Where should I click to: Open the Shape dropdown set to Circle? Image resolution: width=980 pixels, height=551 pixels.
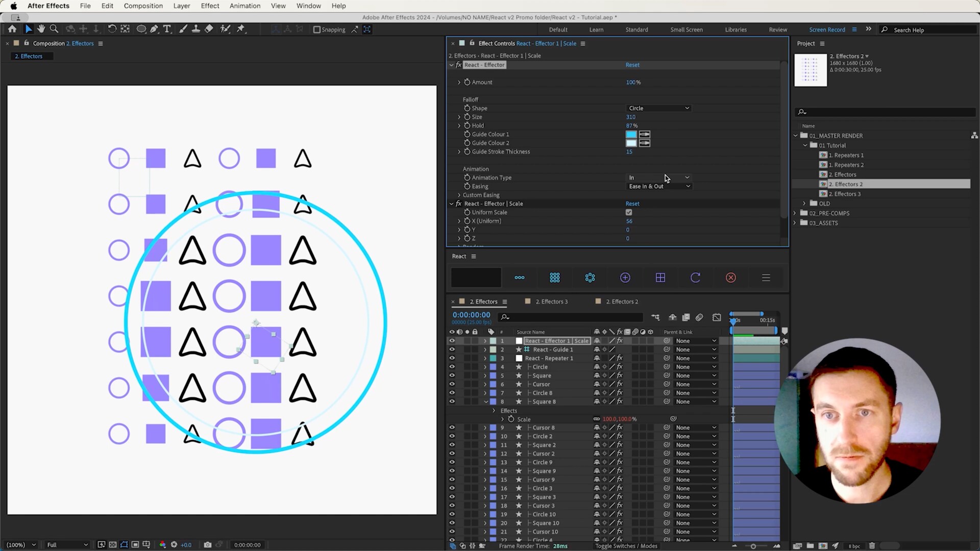pyautogui.click(x=658, y=108)
